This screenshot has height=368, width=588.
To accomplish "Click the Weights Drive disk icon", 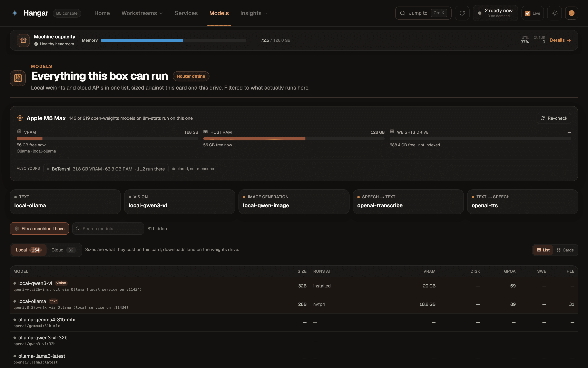I will pos(392,131).
